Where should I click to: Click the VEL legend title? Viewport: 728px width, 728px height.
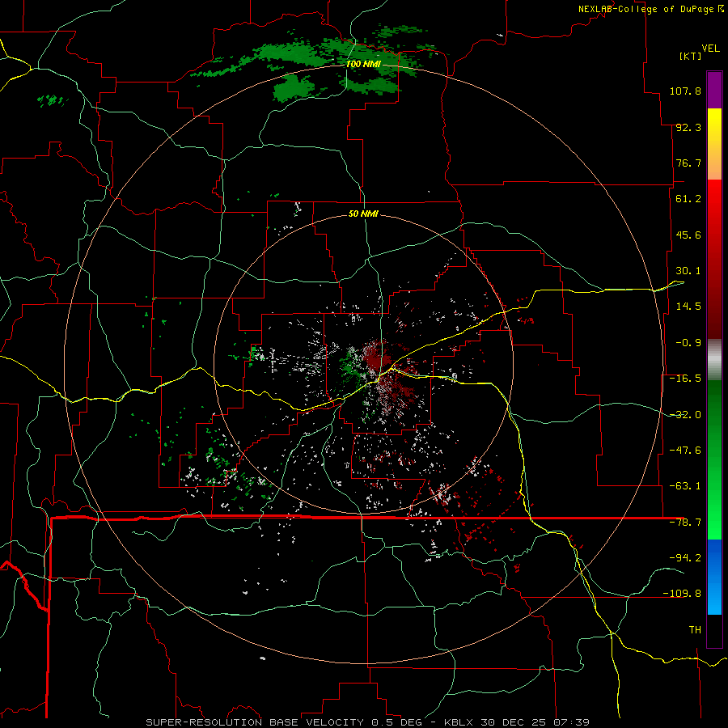(710, 49)
